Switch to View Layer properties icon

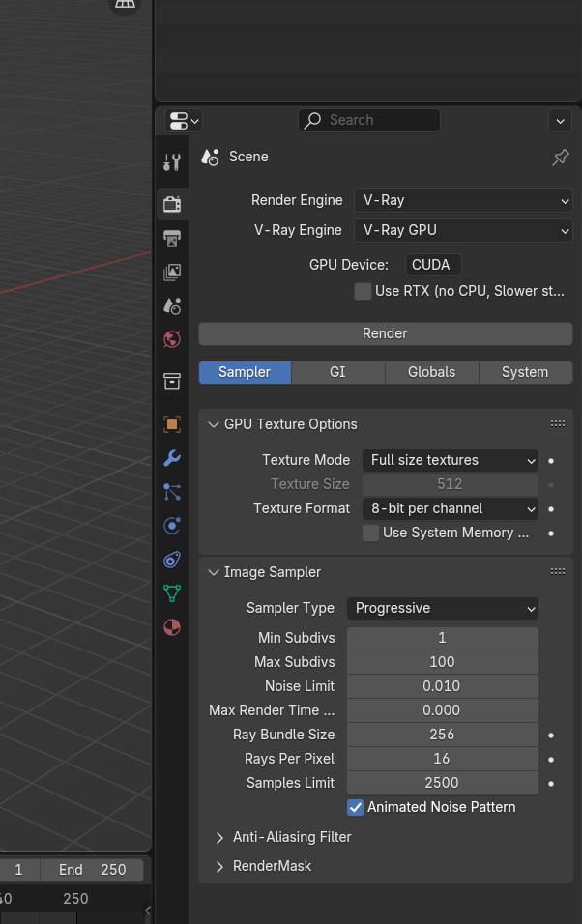pos(172,273)
